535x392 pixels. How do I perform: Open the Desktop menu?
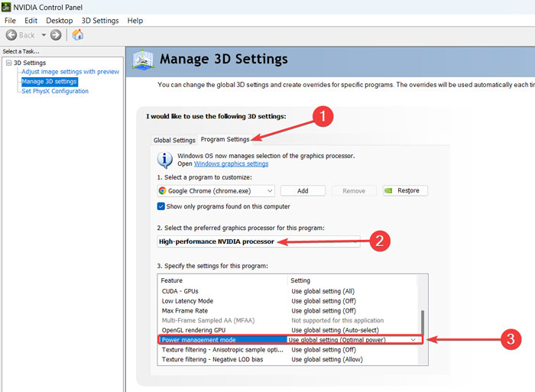(x=60, y=21)
